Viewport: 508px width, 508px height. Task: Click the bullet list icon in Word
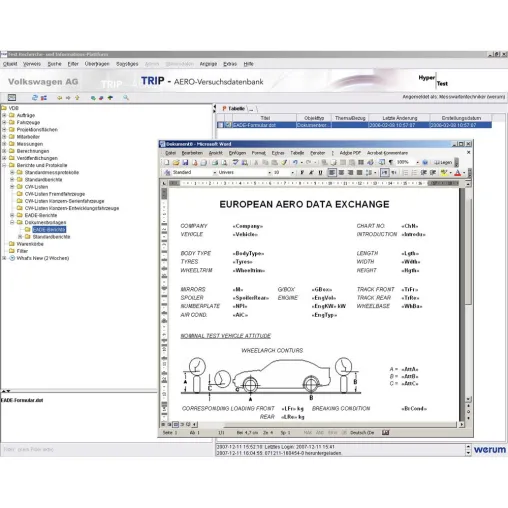coord(414,172)
